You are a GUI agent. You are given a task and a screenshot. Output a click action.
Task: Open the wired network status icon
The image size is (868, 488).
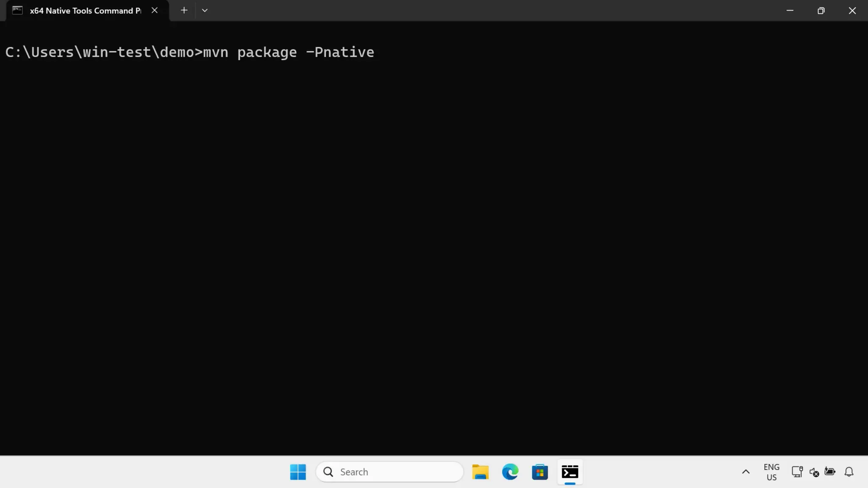coord(797,472)
